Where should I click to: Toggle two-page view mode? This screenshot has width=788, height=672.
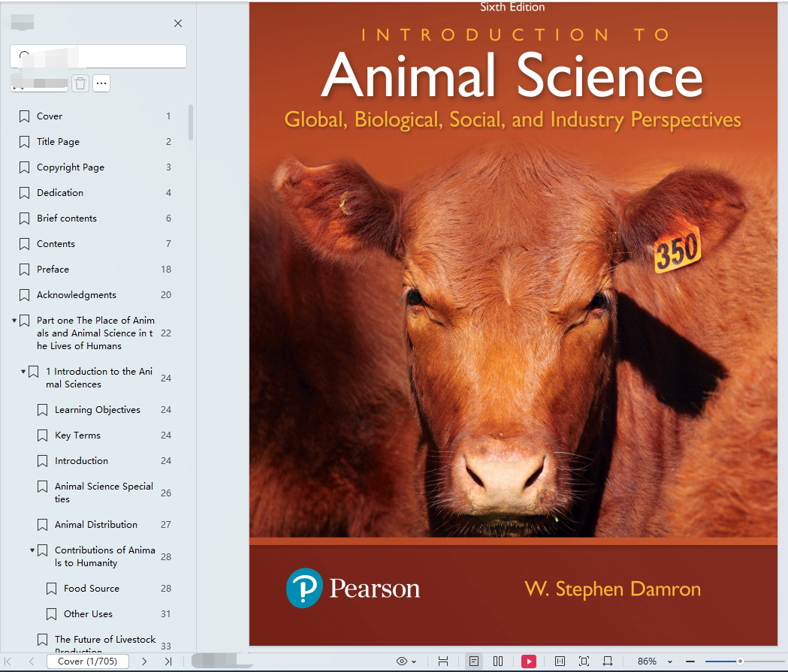pyautogui.click(x=498, y=661)
